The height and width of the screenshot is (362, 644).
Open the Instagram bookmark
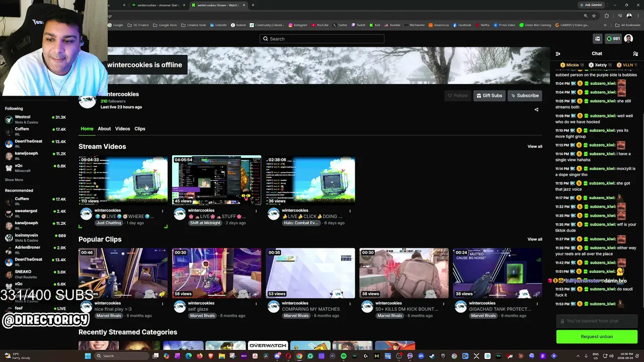297,25
